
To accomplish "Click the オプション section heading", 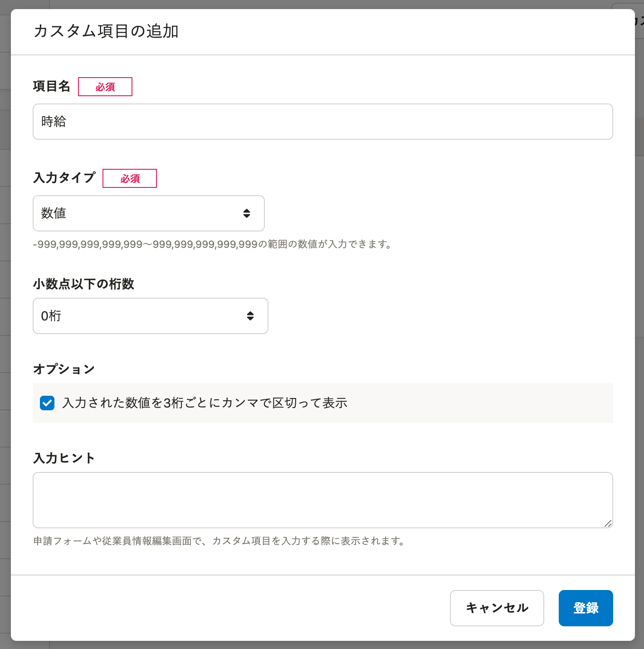I will tap(64, 369).
